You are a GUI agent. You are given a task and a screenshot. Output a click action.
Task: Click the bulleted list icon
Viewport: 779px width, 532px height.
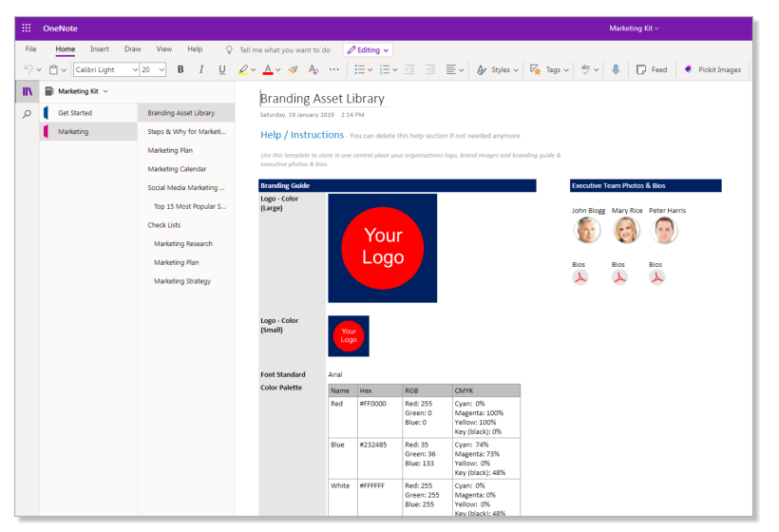(359, 69)
